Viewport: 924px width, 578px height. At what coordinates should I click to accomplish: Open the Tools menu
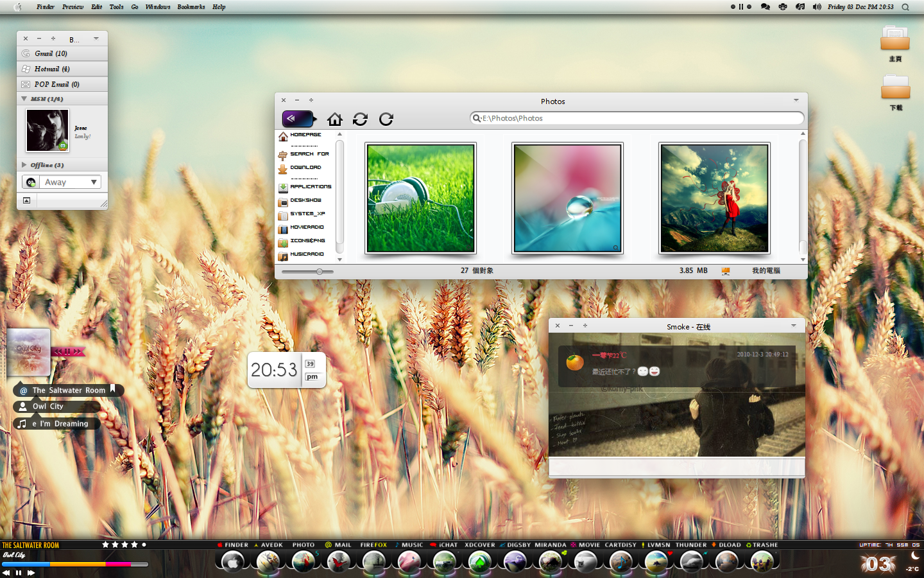click(116, 7)
